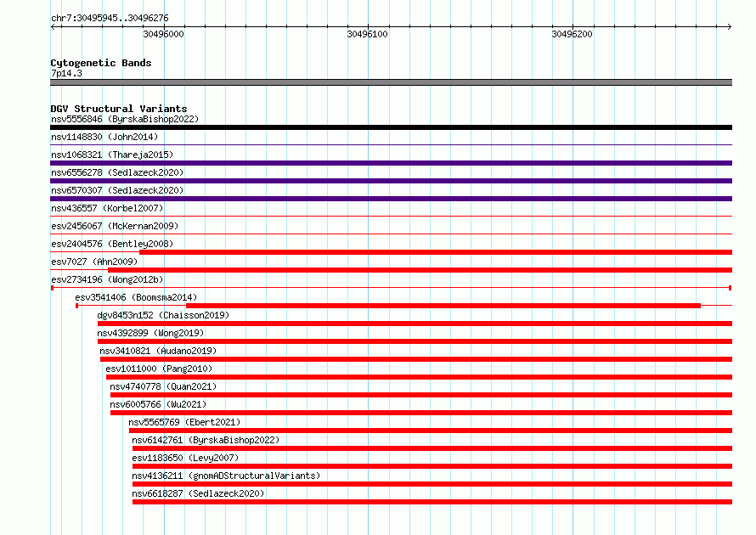This screenshot has height=535, width=756.
Task: Open the nsv1148830 (John2014) label
Action: point(104,137)
